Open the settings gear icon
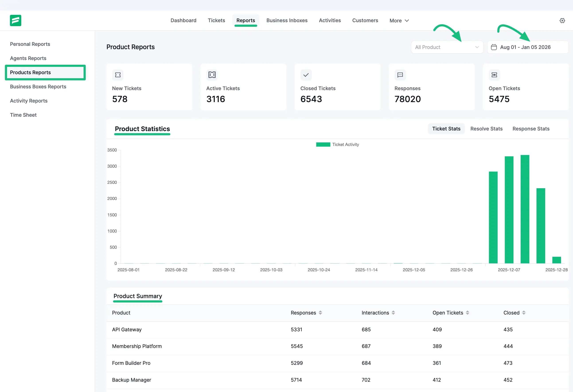573x392 pixels. [x=562, y=20]
